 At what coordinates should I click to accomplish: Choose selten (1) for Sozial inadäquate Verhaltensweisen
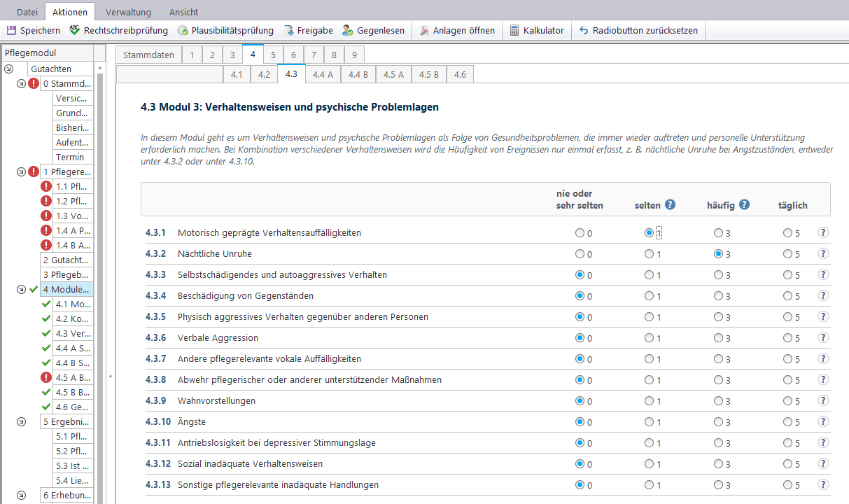(x=650, y=464)
